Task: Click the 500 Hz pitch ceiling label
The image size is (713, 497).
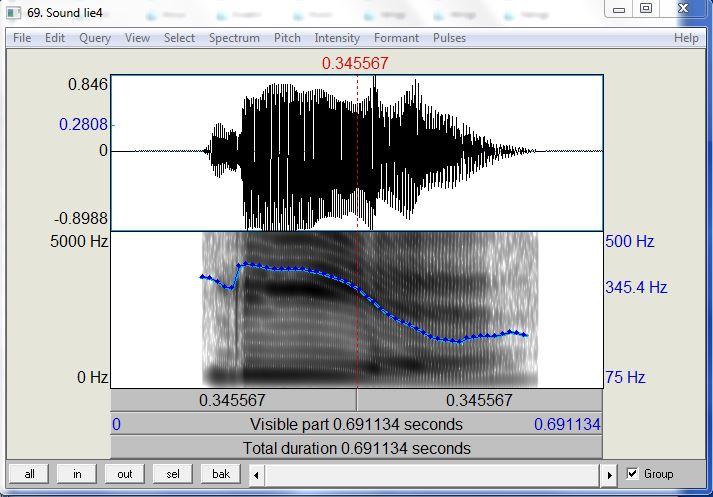Action: [630, 241]
